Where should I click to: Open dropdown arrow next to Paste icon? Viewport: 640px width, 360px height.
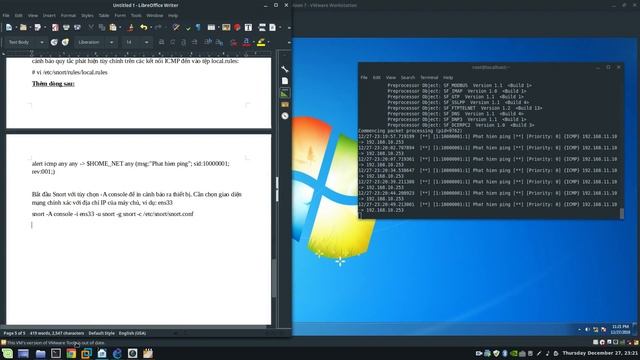coord(120,27)
